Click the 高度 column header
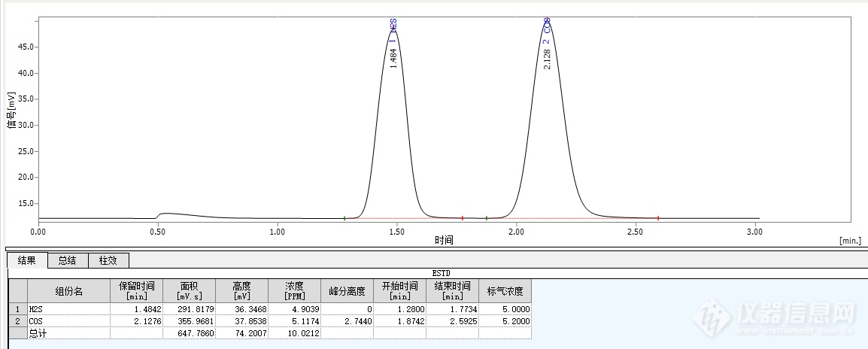This screenshot has width=868, height=349. coord(241,291)
